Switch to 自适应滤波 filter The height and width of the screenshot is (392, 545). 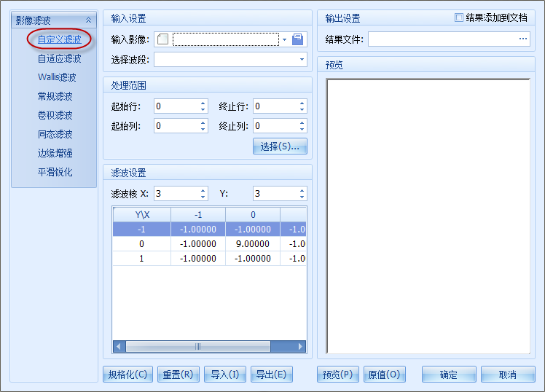[59, 58]
